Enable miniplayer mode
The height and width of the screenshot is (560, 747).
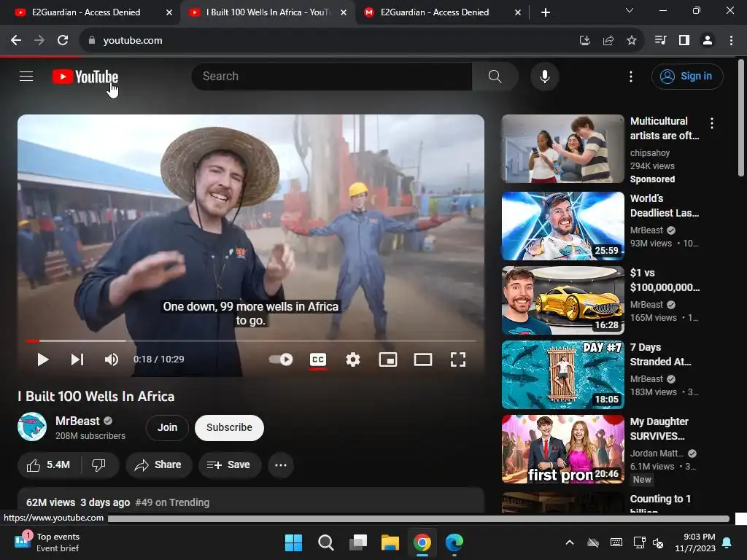tap(388, 359)
